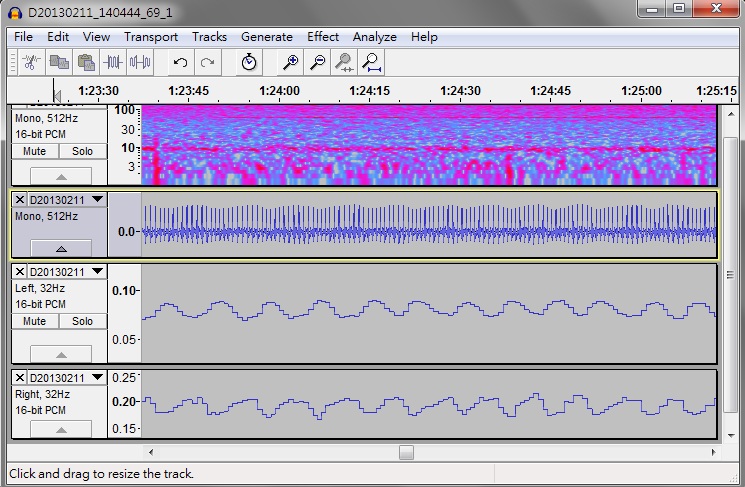Viewport: 745px width, 487px height.
Task: Click the Audacity headphones title icon
Action: click(x=15, y=12)
